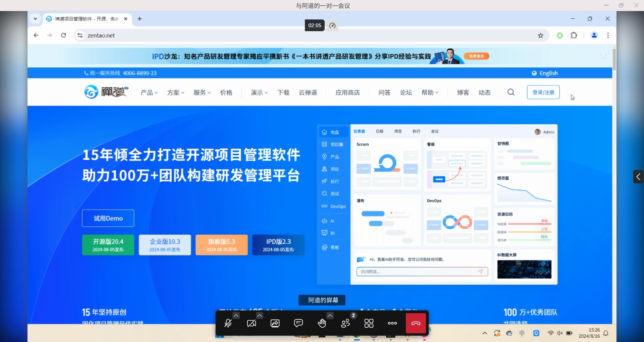
Task: Open the notification bell in taskbar
Action: [606, 333]
